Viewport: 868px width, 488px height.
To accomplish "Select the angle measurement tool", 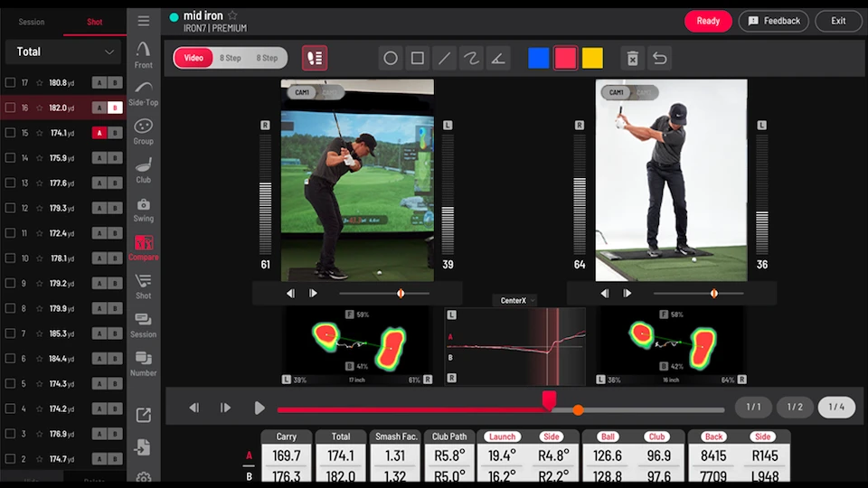I will click(x=497, y=59).
